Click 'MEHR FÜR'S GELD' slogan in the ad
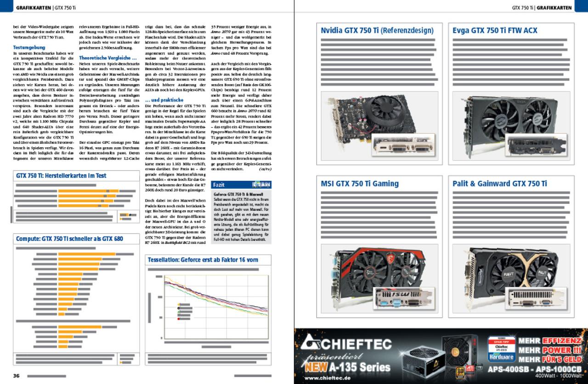This screenshot has height=384, width=588. [x=550, y=359]
